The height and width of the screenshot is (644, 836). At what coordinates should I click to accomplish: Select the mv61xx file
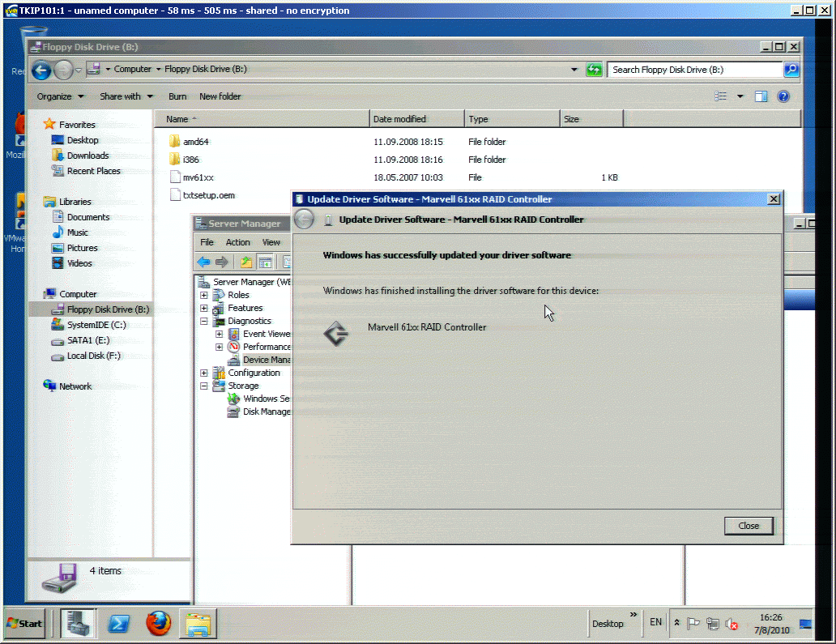pos(198,177)
